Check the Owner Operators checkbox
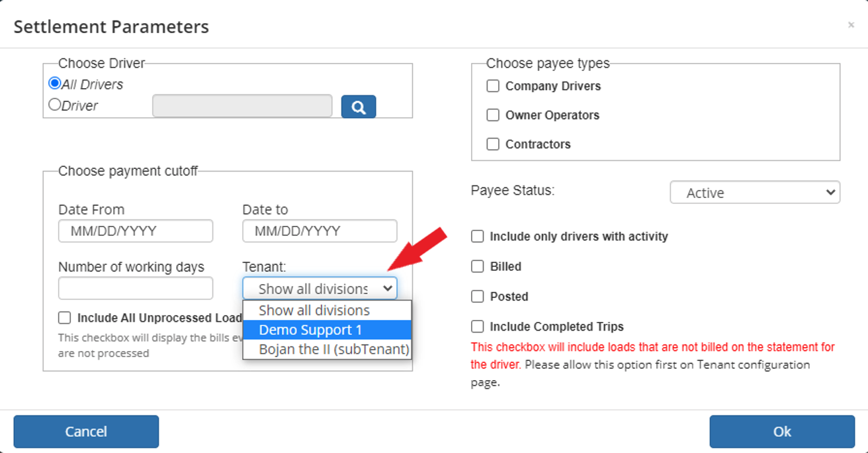Image resolution: width=868 pixels, height=453 pixels. coord(493,115)
